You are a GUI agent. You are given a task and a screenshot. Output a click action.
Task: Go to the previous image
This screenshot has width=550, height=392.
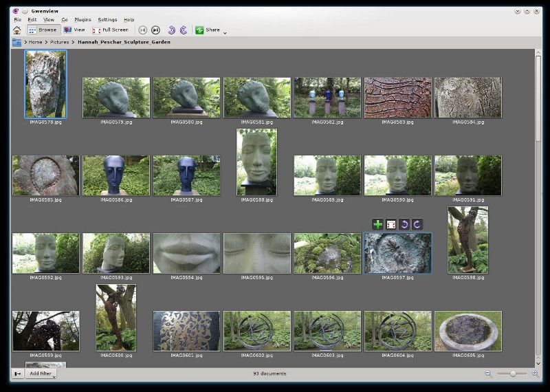(x=142, y=30)
